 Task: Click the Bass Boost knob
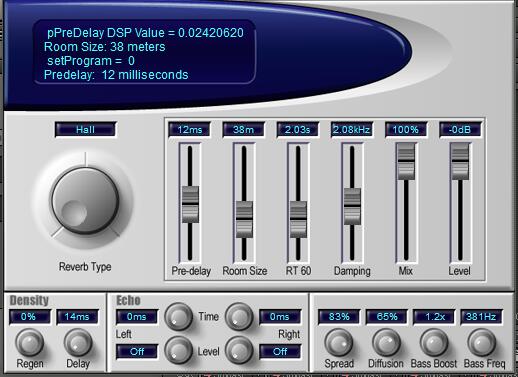click(434, 343)
